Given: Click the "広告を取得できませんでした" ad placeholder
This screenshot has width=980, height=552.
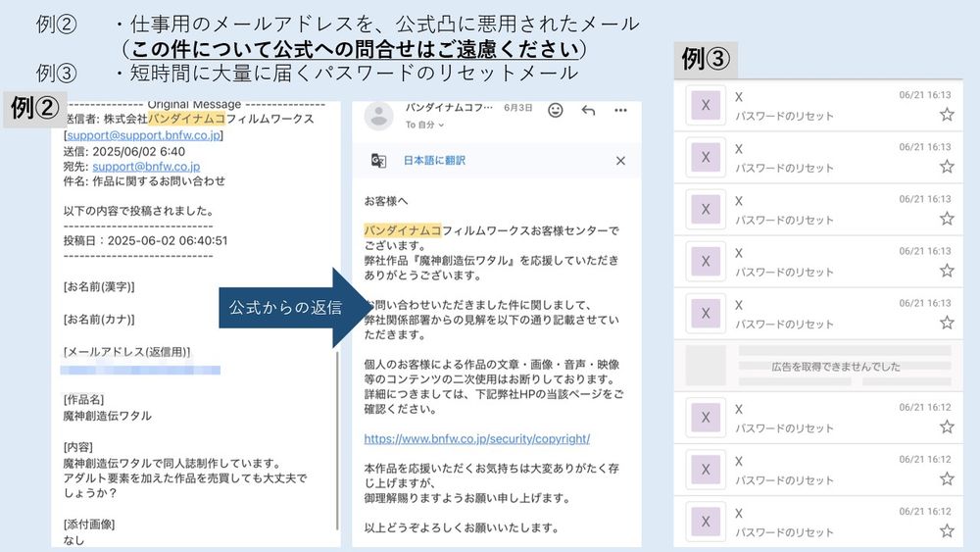Looking at the screenshot, I should [x=818, y=367].
